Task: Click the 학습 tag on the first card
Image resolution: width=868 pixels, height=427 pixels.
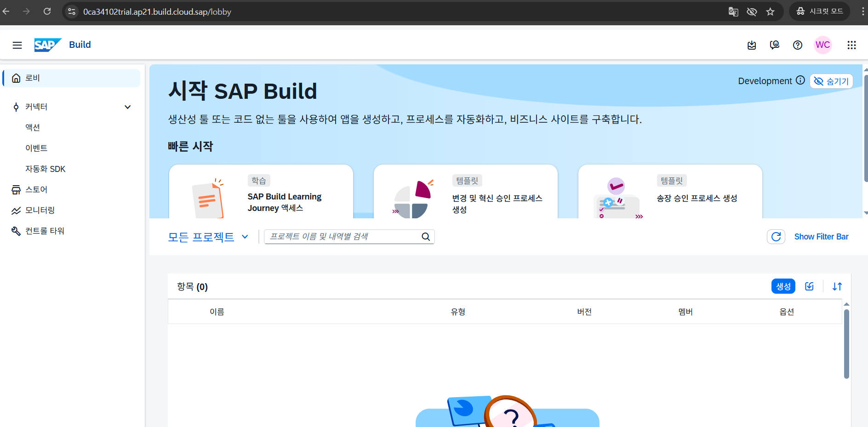Action: click(x=259, y=181)
